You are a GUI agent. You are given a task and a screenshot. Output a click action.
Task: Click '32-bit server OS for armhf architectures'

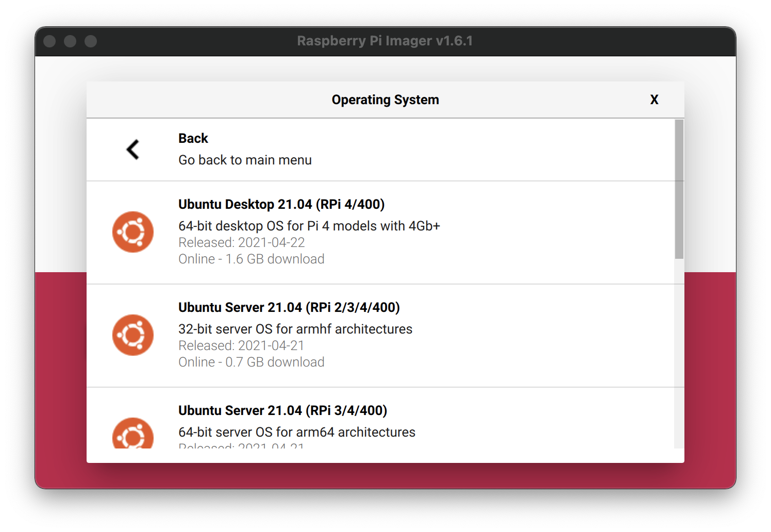[295, 329]
